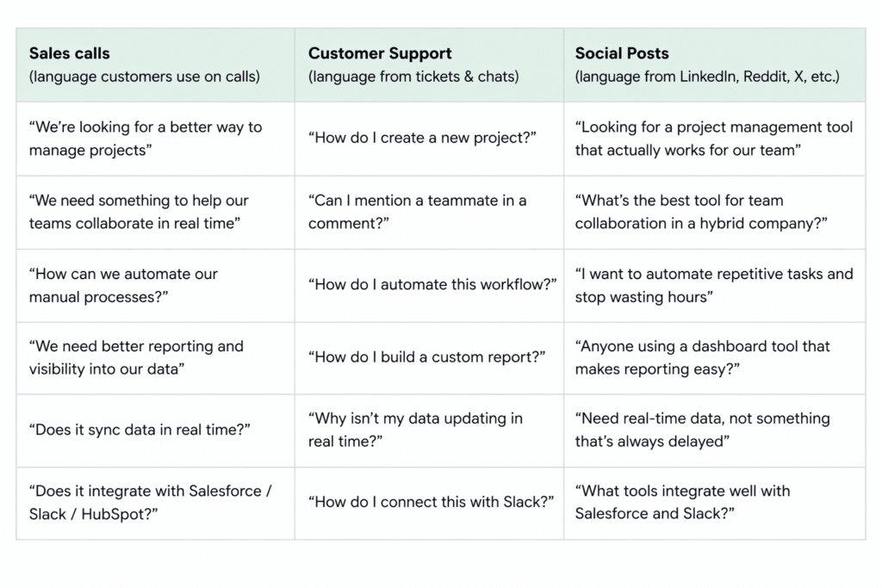Select the "better way to manage projects" quote
Viewport: 882px width, 588px height.
145,139
